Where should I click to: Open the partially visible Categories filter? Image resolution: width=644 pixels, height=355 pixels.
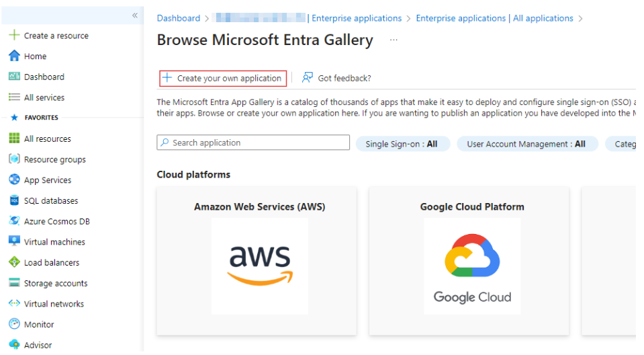[x=621, y=144]
